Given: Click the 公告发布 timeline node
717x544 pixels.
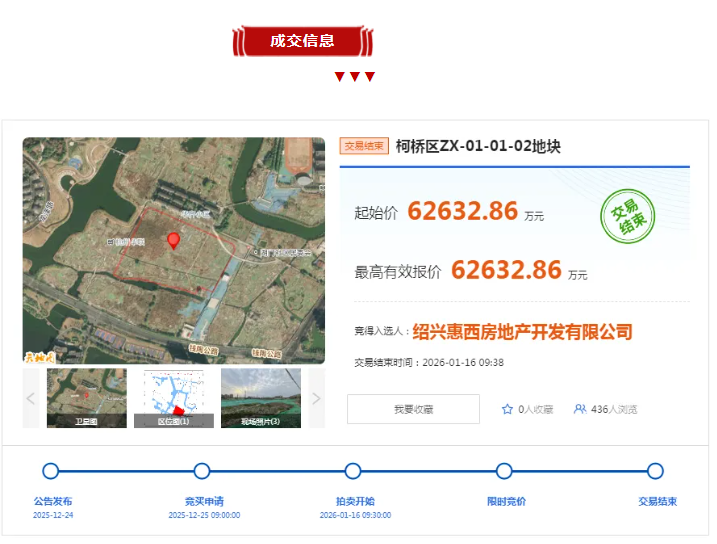Looking at the screenshot, I should (51, 471).
